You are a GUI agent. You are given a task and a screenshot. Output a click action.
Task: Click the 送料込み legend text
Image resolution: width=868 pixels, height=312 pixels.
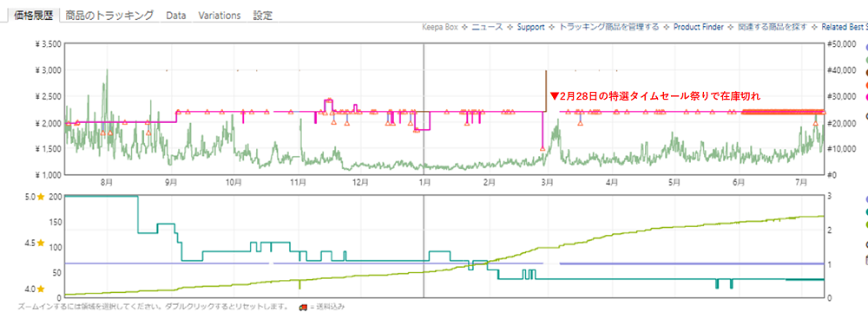(x=331, y=307)
